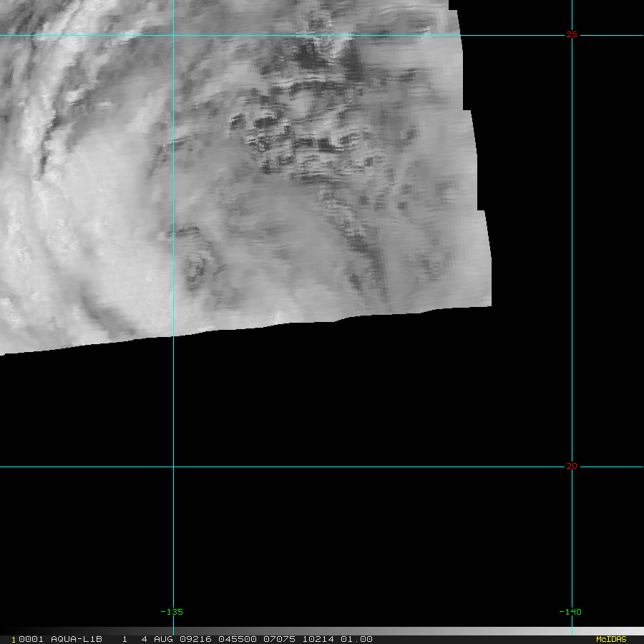The width and height of the screenshot is (644, 644).
Task: Click the yellow frame number 1
Action: coord(13,640)
